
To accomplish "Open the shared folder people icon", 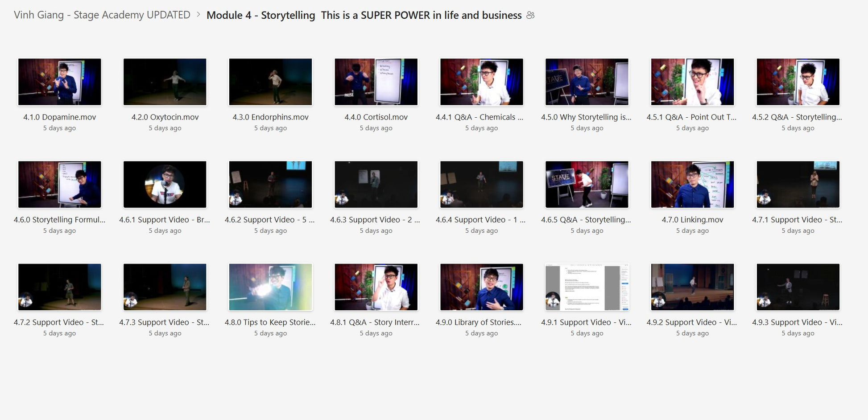I will point(530,15).
